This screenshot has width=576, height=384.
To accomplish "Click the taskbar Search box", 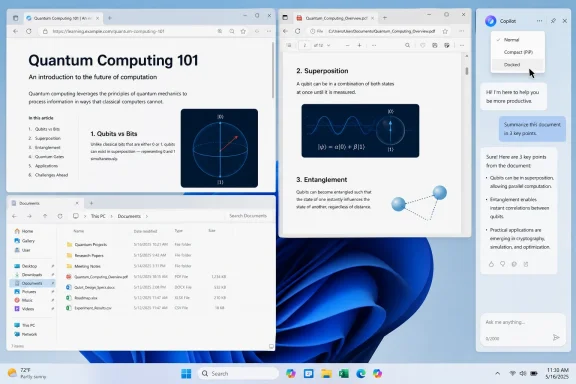I will tap(238, 374).
